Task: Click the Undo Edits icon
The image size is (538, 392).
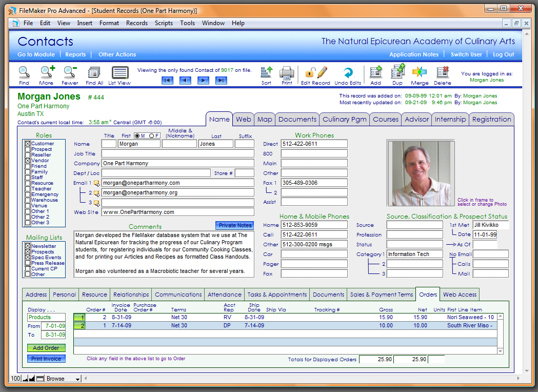Action: (348, 73)
